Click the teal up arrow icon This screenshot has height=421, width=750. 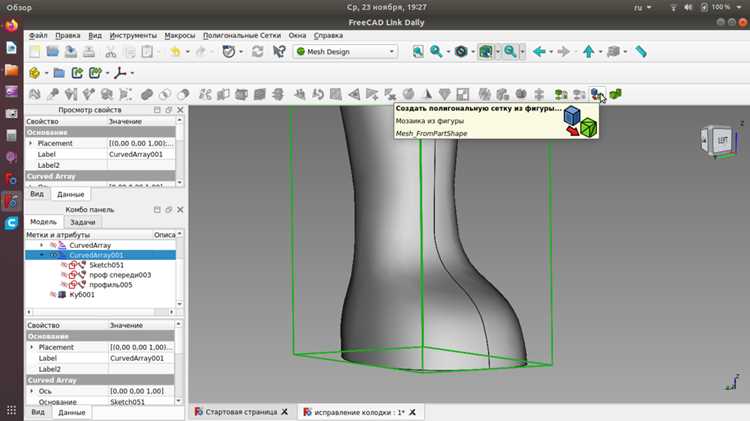[589, 52]
